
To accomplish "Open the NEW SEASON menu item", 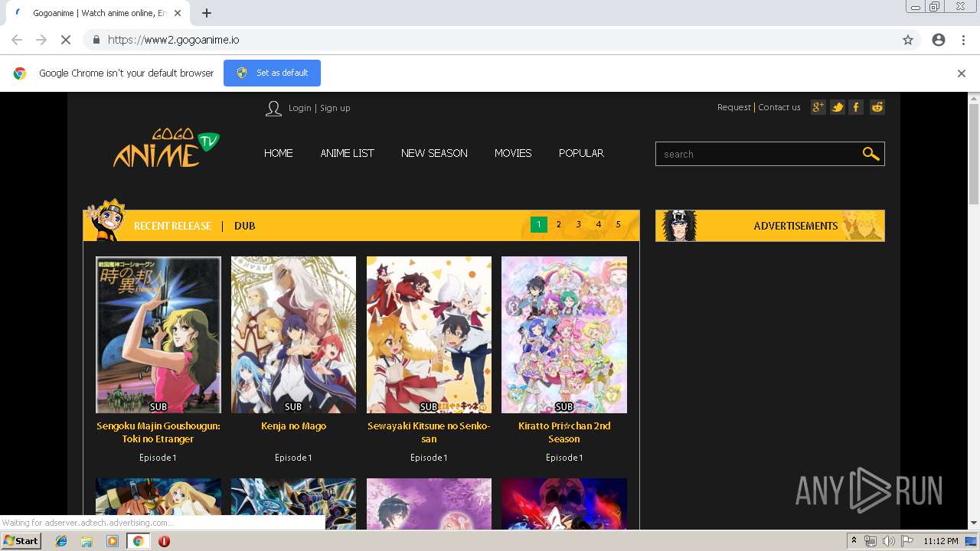I will (x=434, y=153).
